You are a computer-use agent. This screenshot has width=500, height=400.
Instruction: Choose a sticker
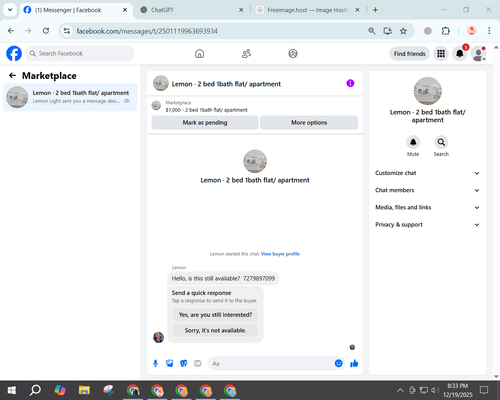[x=183, y=363]
